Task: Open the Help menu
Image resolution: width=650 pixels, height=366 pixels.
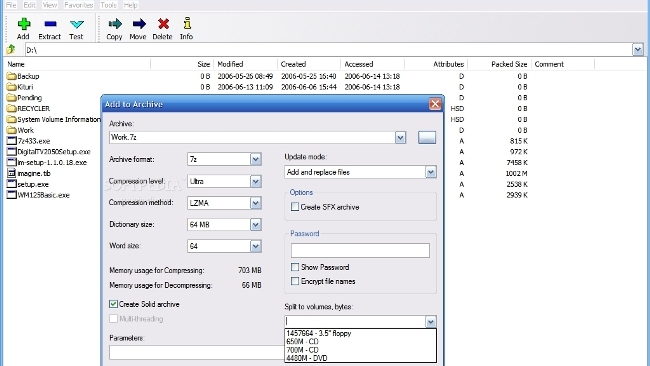Action: click(x=131, y=5)
